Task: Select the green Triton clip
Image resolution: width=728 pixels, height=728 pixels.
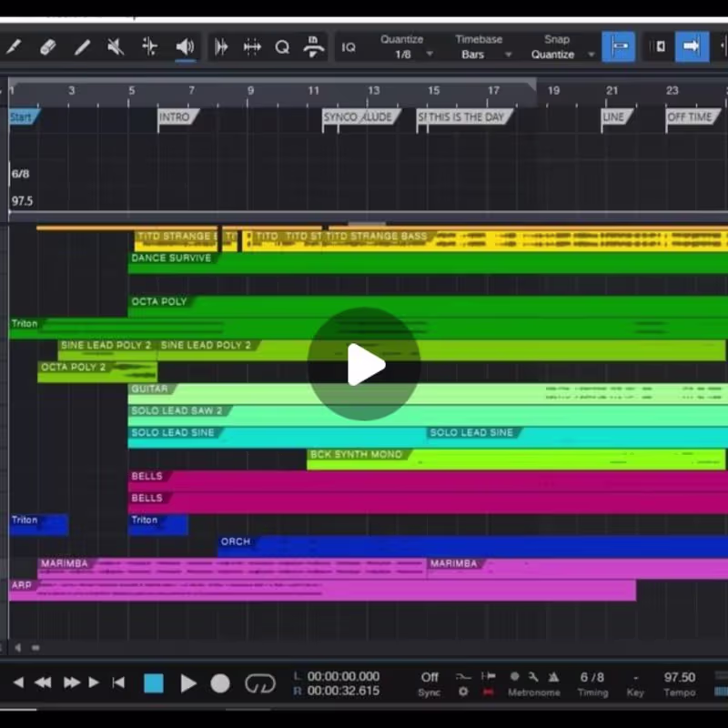Action: (369, 329)
